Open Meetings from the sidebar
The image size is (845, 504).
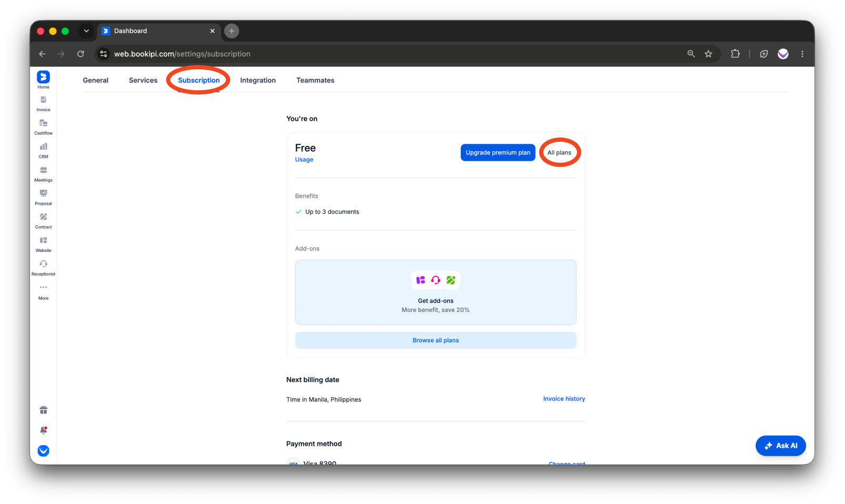pos(43,174)
